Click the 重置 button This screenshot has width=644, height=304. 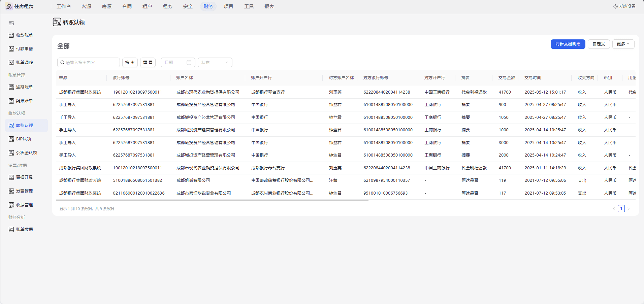(148, 63)
